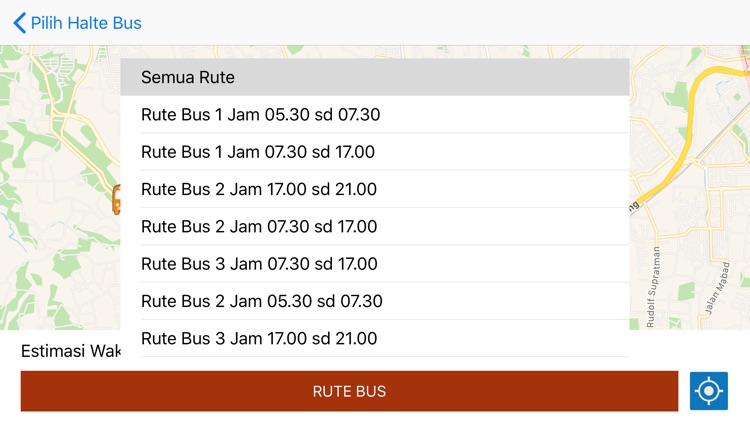
Task: Select Rute Bus 2 Jam 17.00 sd 21.00
Action: pos(374,189)
